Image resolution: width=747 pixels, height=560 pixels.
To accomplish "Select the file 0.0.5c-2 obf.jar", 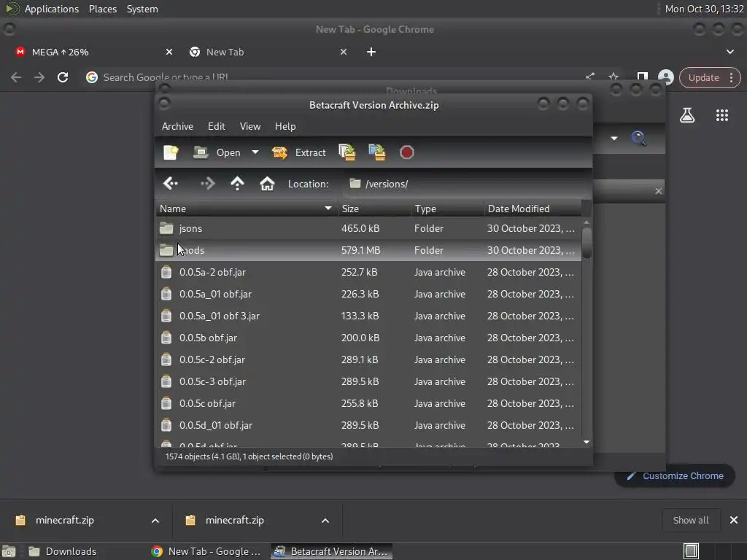I will pyautogui.click(x=368, y=360).
